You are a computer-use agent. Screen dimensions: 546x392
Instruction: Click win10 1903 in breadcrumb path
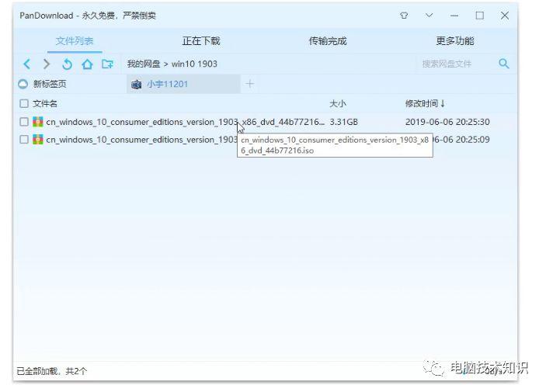click(194, 64)
